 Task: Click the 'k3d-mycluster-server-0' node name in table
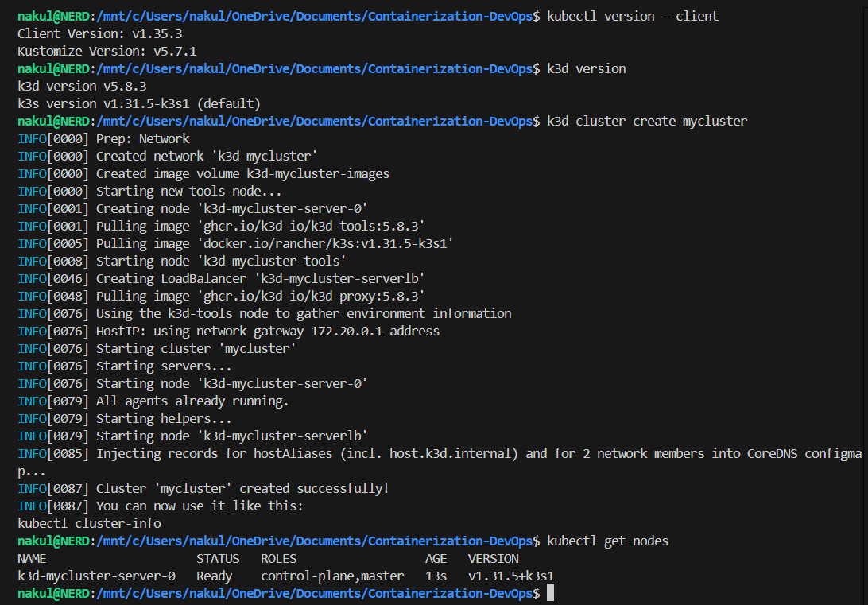click(96, 576)
